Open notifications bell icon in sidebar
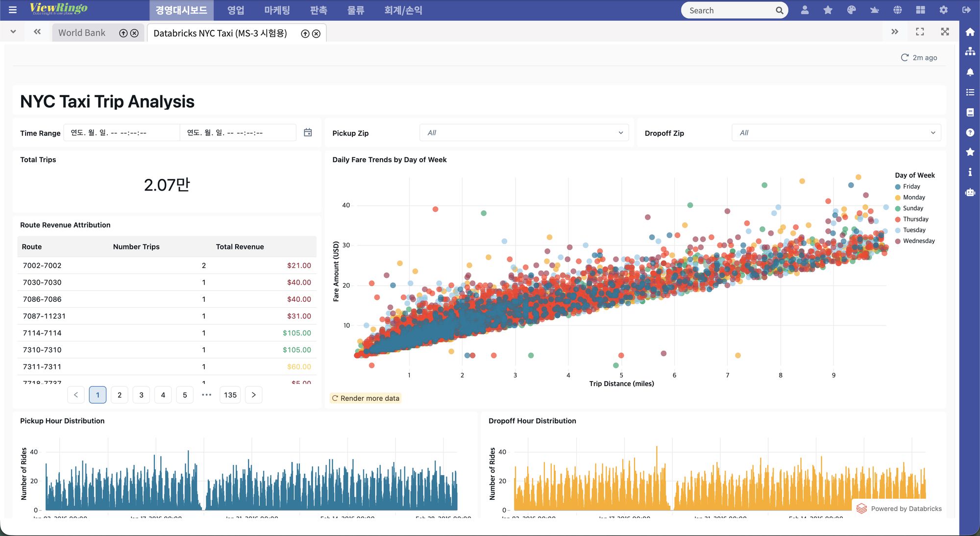Image resolution: width=980 pixels, height=536 pixels. [x=970, y=72]
